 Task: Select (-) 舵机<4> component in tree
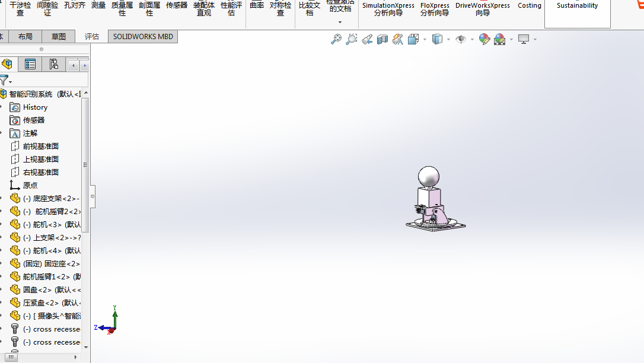(x=44, y=250)
